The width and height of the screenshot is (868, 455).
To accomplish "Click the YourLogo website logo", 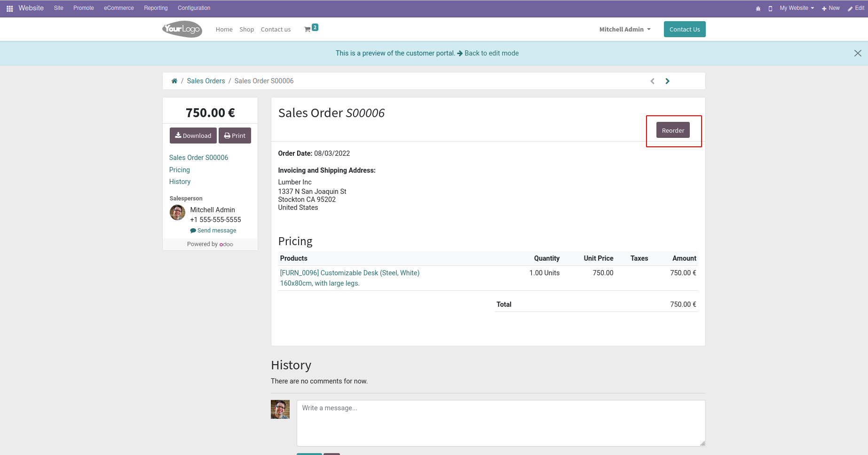I will coord(182,29).
